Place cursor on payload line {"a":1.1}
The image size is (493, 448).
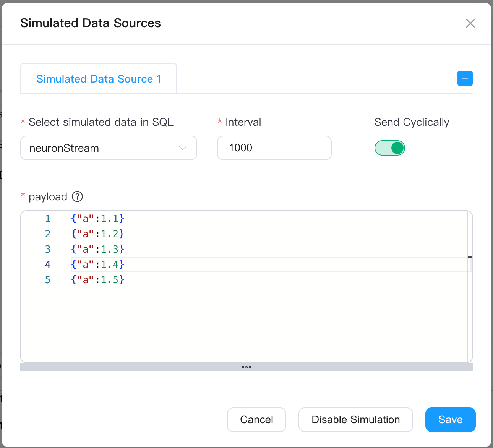[98, 219]
